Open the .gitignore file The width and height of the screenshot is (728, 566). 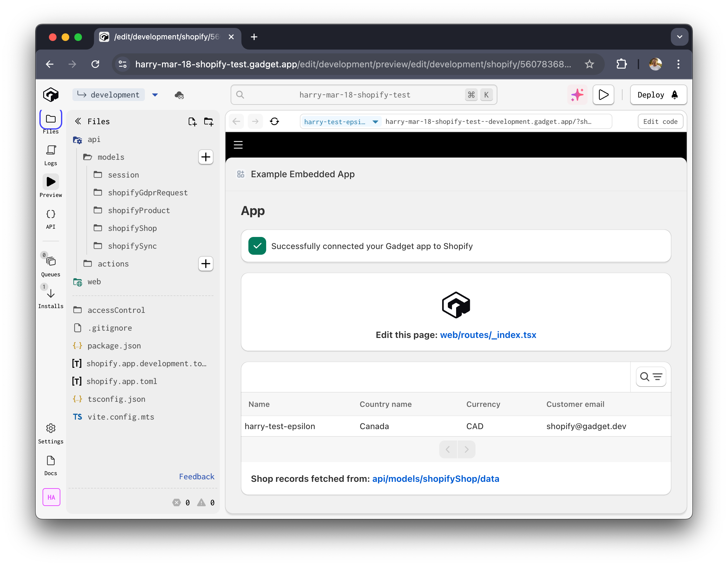[x=103, y=328]
